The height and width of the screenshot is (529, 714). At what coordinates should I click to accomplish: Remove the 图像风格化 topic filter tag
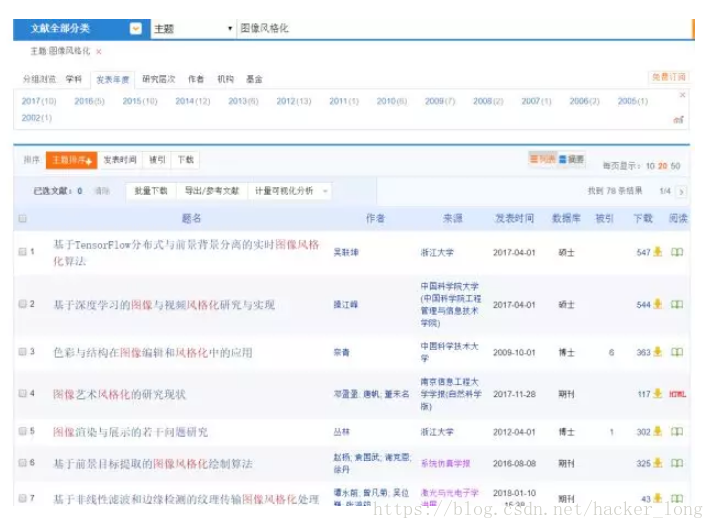point(99,51)
